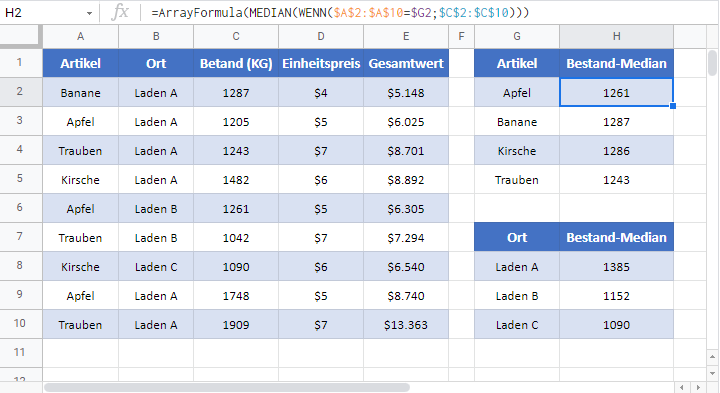Click the Laden A cell in column G
720x393 pixels.
point(517,267)
